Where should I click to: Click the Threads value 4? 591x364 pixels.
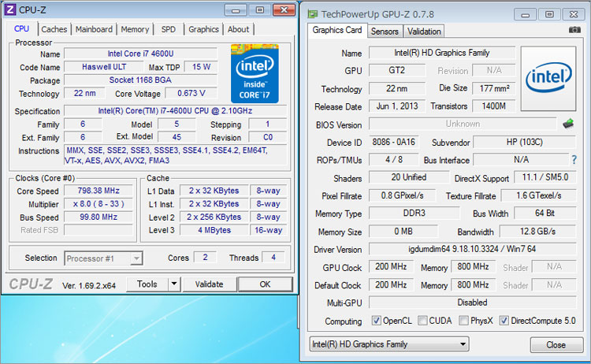273,258
